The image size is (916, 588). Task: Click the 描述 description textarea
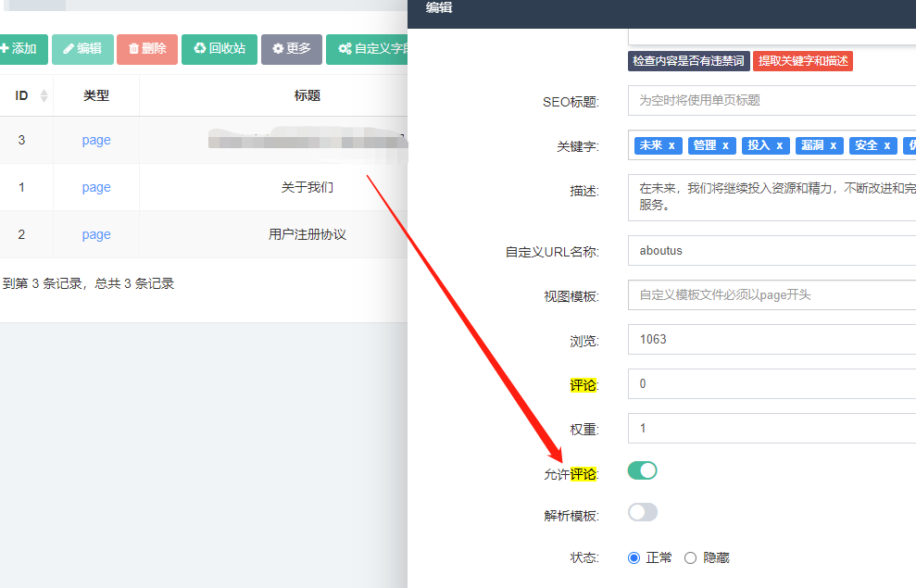(x=772, y=197)
